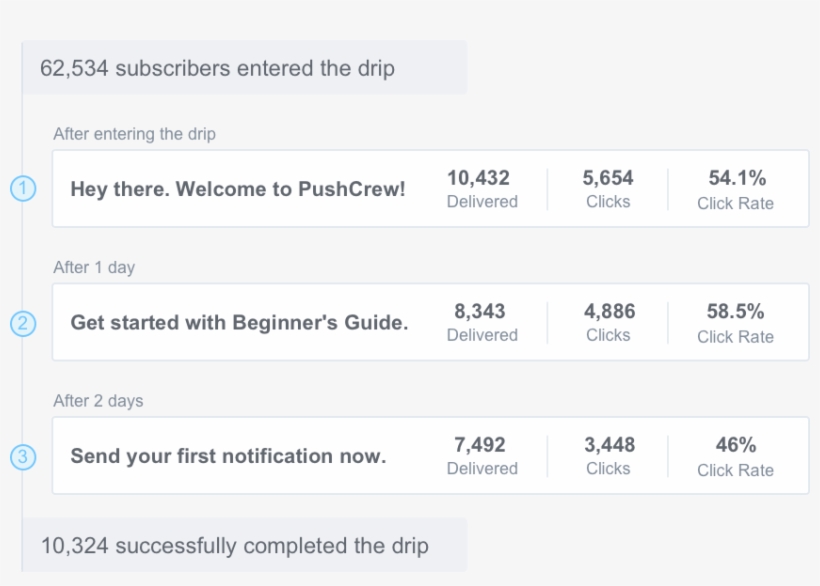
Task: Click the 'After entering the drip' label
Action: pyautogui.click(x=134, y=134)
